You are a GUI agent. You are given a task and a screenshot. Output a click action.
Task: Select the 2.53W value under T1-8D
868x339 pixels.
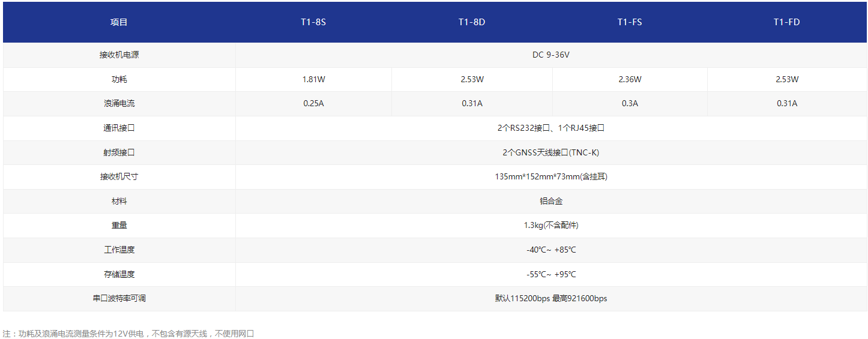[472, 79]
